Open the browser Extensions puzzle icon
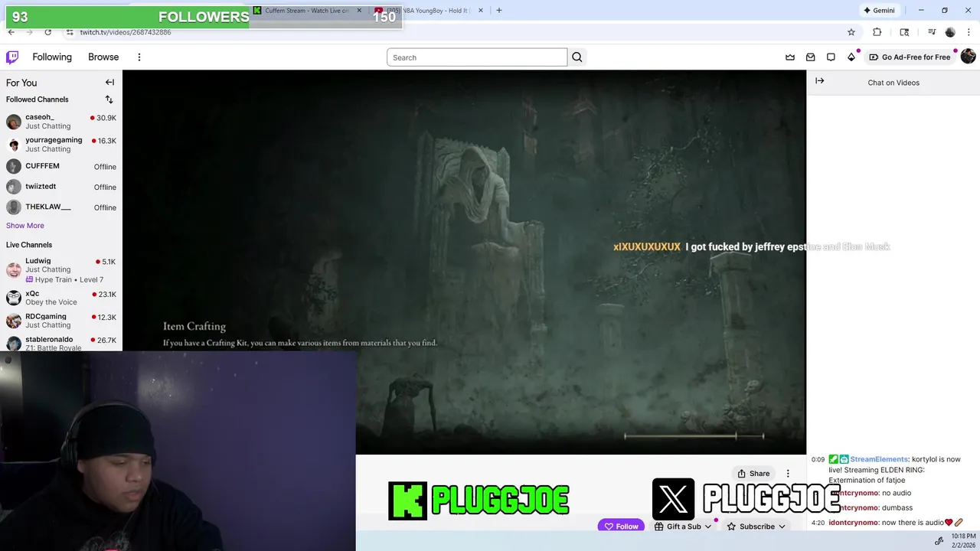 (x=877, y=32)
